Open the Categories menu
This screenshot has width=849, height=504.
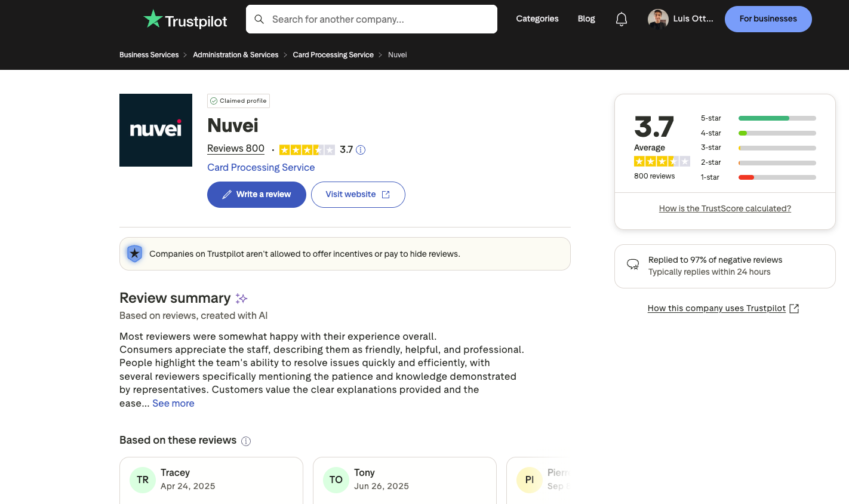pyautogui.click(x=537, y=19)
